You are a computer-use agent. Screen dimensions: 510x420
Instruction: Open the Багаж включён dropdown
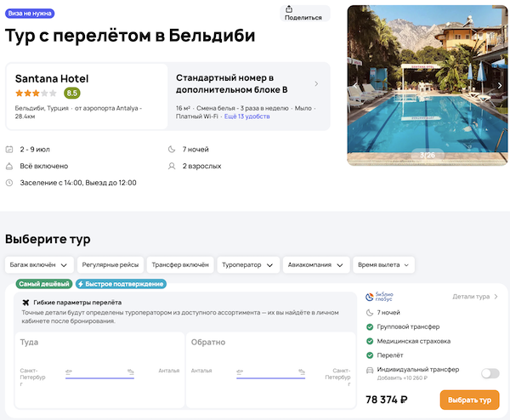pyautogui.click(x=39, y=264)
